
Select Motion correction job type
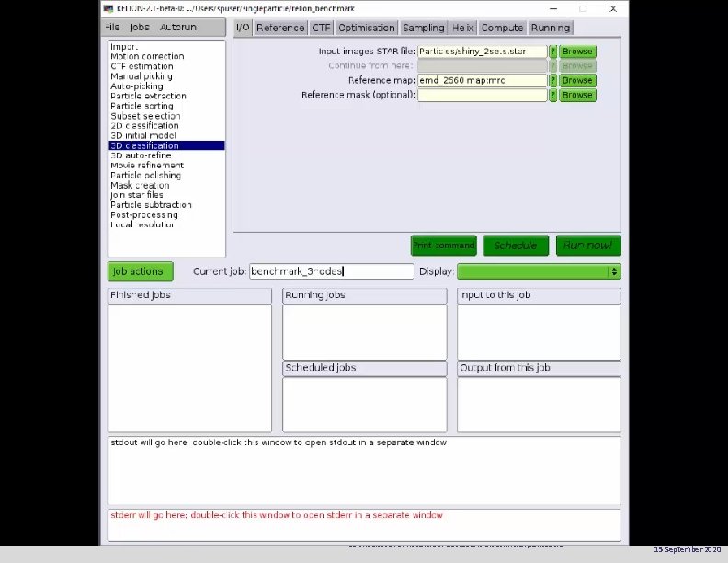[x=166, y=56]
